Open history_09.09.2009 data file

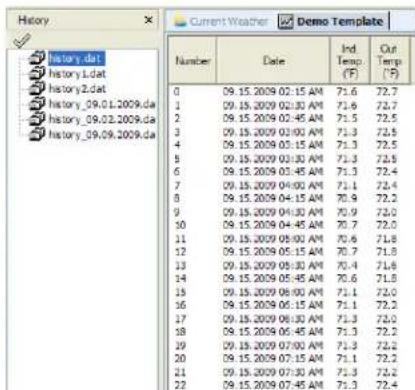102,134
